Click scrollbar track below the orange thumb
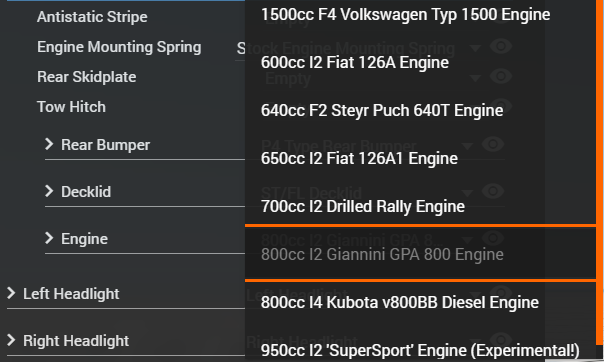The height and width of the screenshot is (362, 604). click(x=600, y=354)
